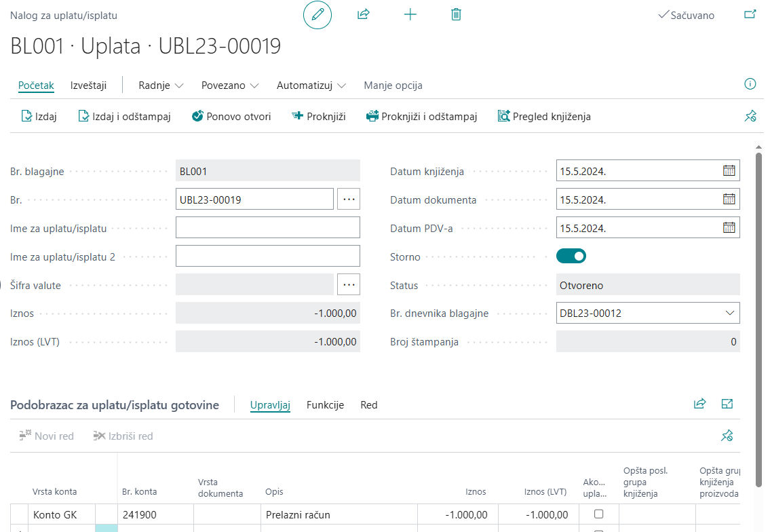Screen dimensions: 770x532
Task: Click the Br. konta column header
Action: pos(140,491)
